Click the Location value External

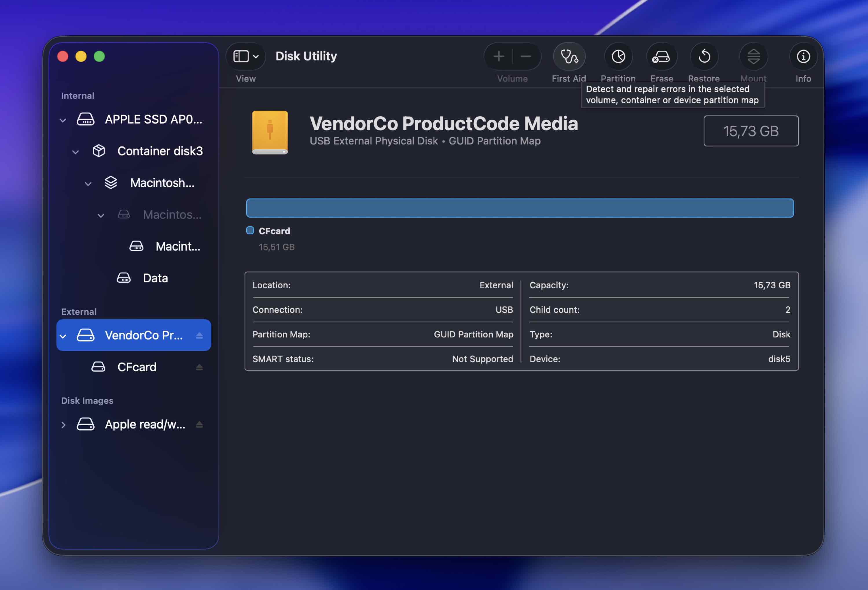pyautogui.click(x=496, y=285)
